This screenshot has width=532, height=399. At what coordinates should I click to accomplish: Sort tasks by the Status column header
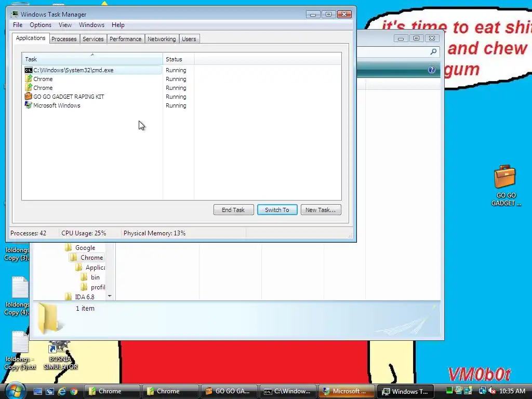pos(178,59)
